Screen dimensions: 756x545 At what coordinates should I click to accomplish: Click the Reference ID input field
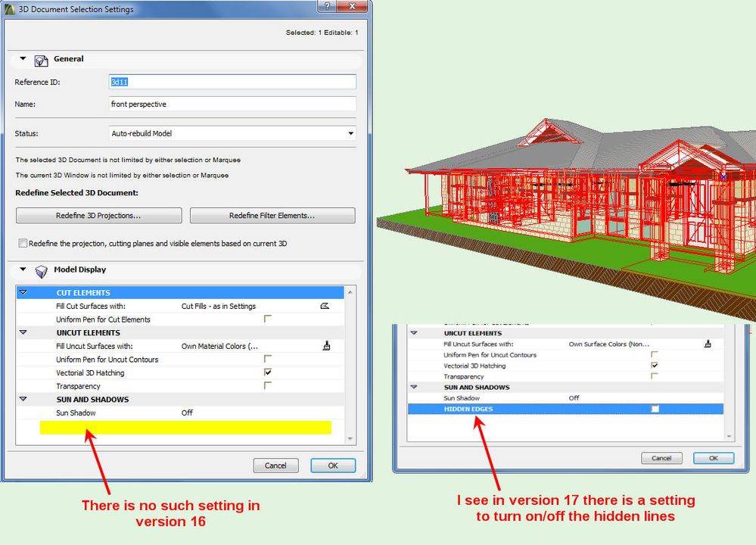tap(232, 82)
